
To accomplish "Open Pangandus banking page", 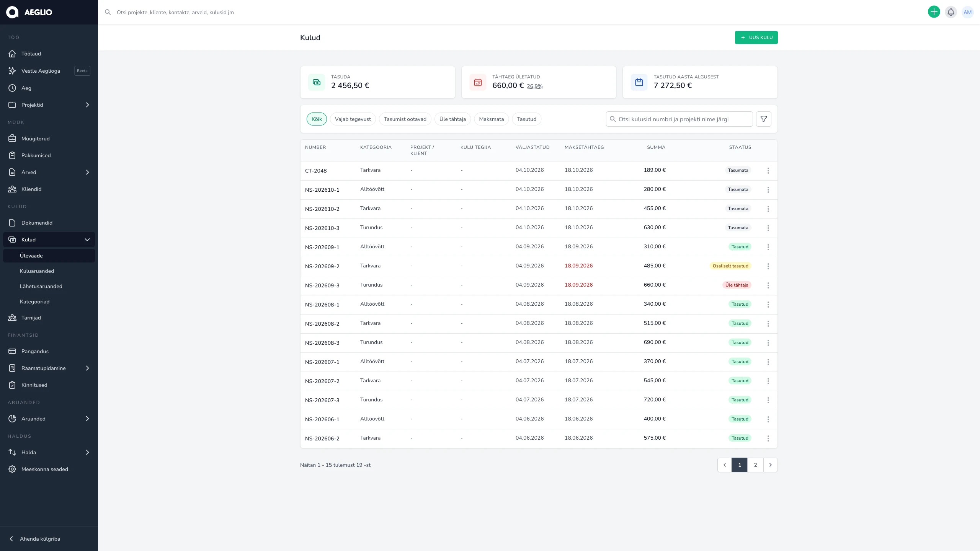I will [49, 351].
